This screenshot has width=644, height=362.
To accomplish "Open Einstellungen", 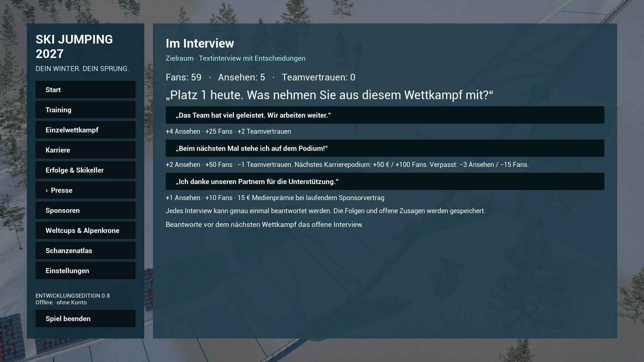I will [x=86, y=270].
